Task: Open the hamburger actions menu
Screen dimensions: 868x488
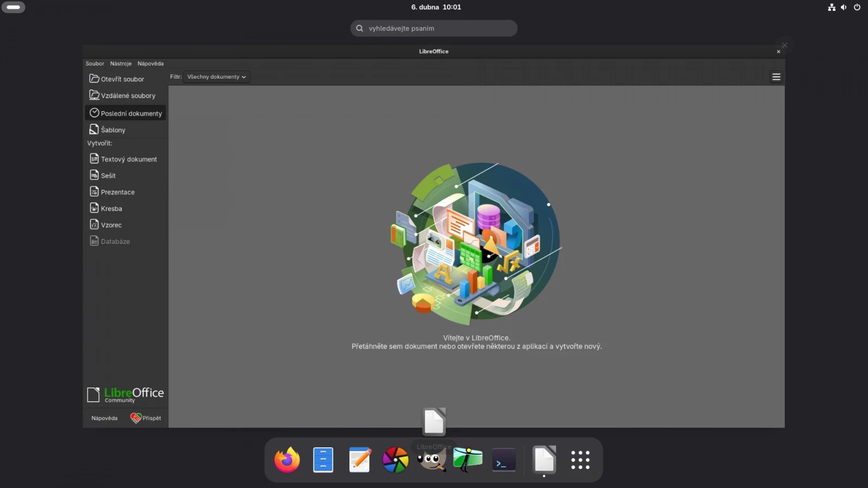Action: (776, 77)
